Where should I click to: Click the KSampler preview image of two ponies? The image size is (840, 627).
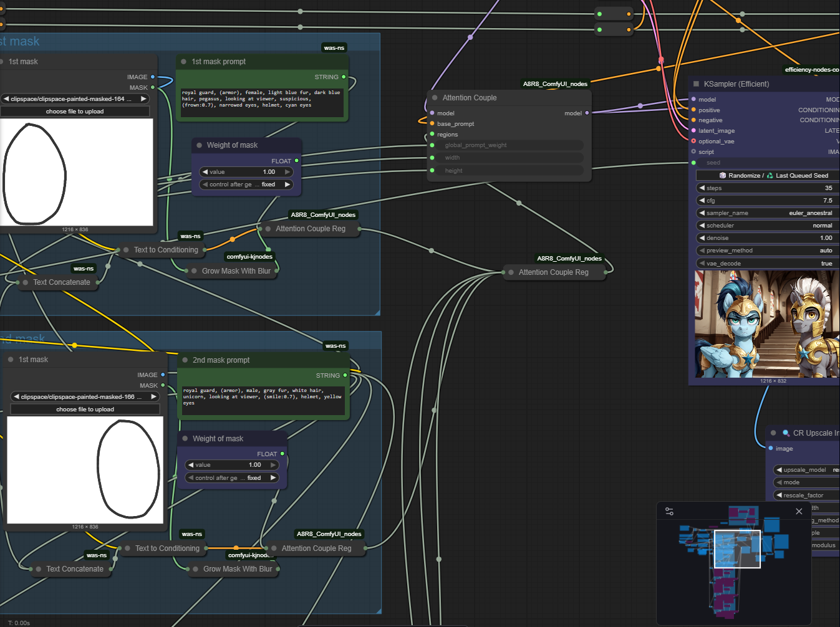[x=767, y=324]
